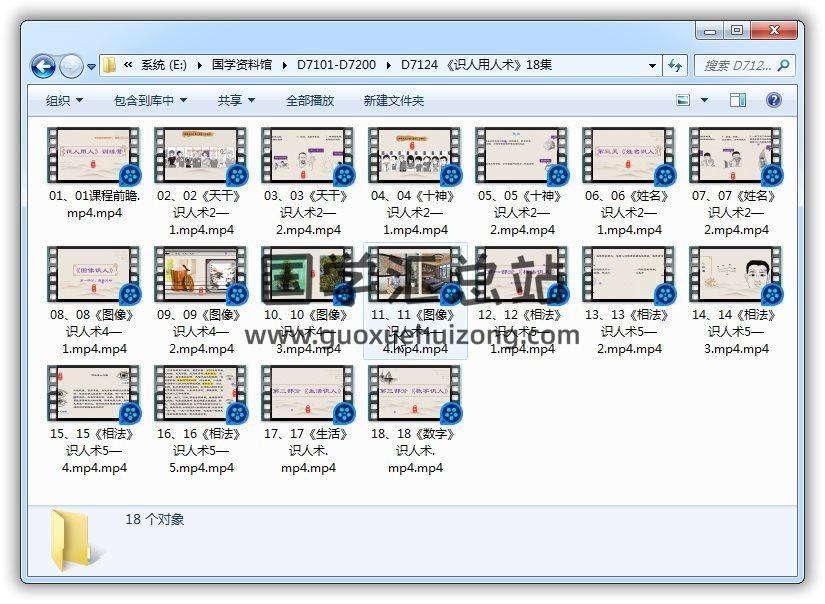Select video 14《相法》识人术5—3.mp4
The height and width of the screenshot is (604, 825).
click(x=736, y=301)
